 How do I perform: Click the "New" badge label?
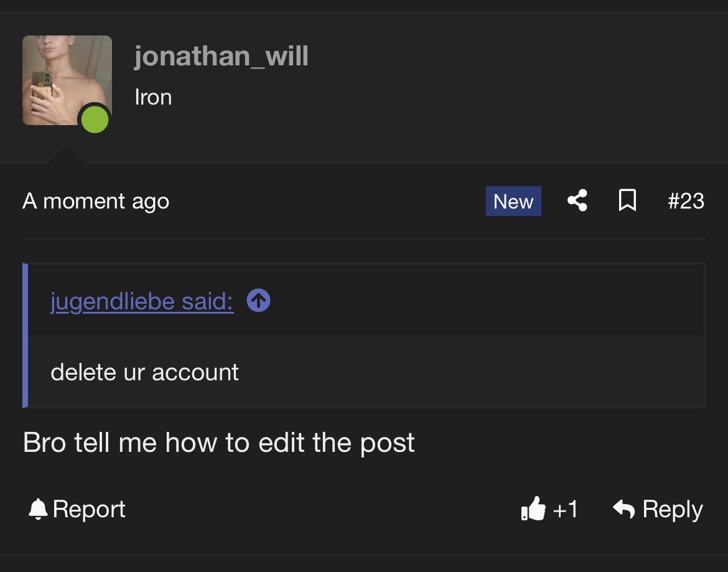pos(513,201)
